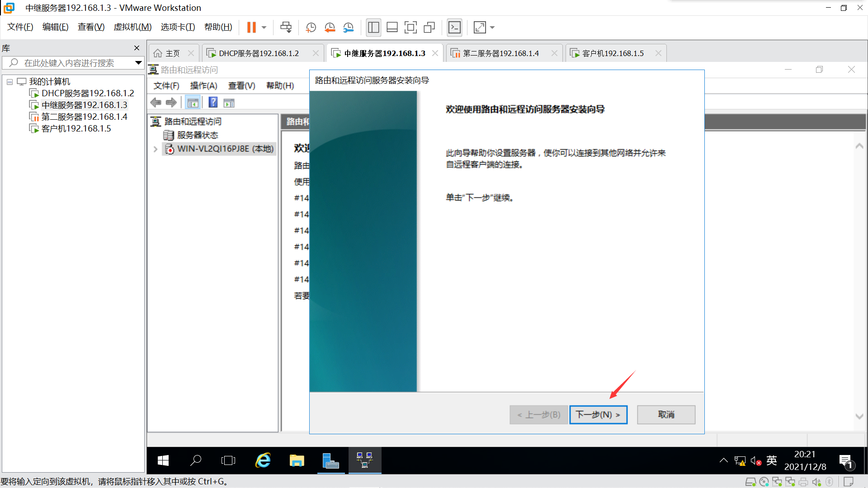868x488 pixels.
Task: Enter full screen mode icon
Action: point(410,28)
